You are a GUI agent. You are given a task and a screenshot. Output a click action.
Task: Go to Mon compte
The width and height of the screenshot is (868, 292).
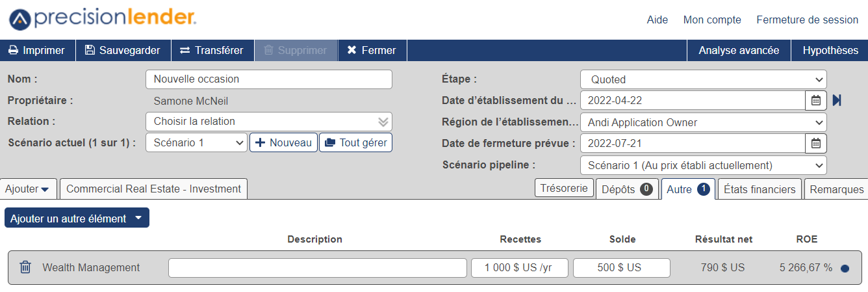point(712,20)
